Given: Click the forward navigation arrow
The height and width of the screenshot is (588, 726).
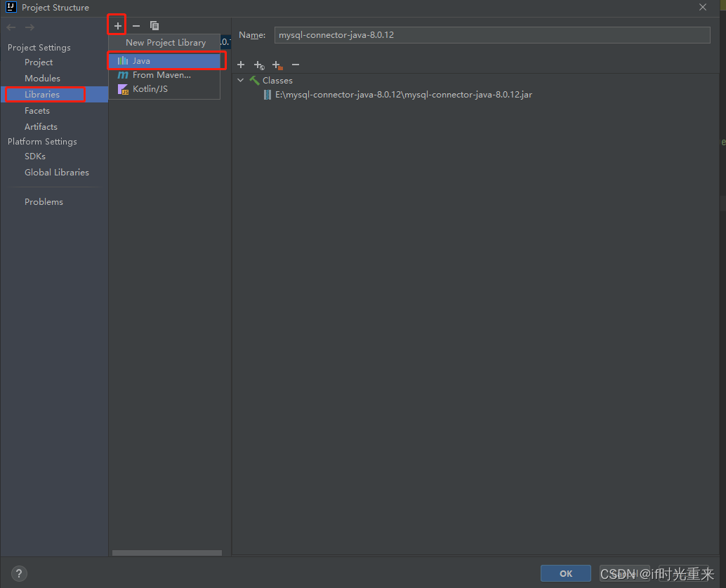Looking at the screenshot, I should [x=29, y=27].
